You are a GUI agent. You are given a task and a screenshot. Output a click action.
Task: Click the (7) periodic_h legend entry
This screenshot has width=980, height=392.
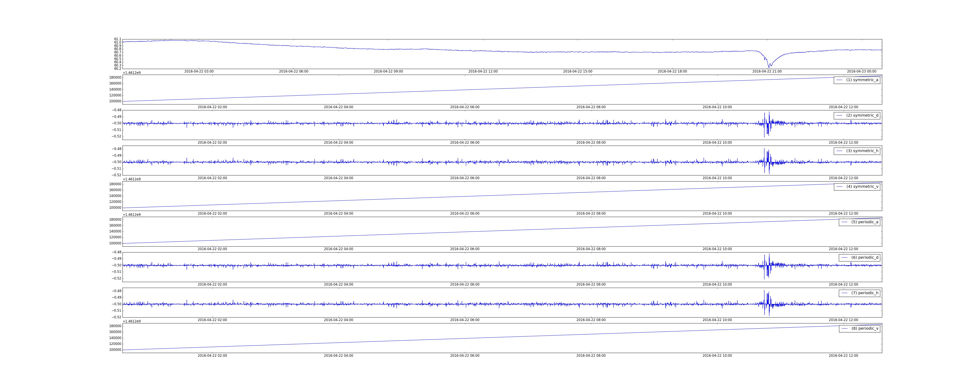point(859,293)
